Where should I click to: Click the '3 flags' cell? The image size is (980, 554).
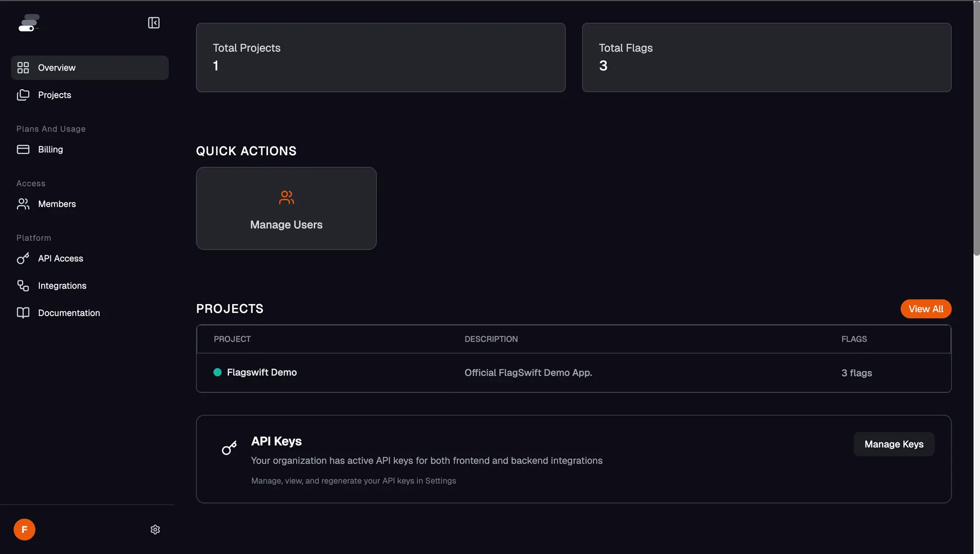point(857,373)
